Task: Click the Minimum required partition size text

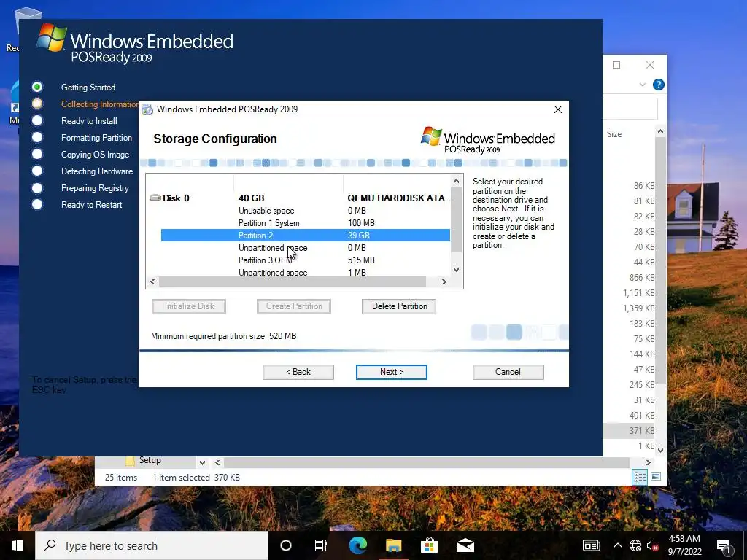Action: (223, 336)
